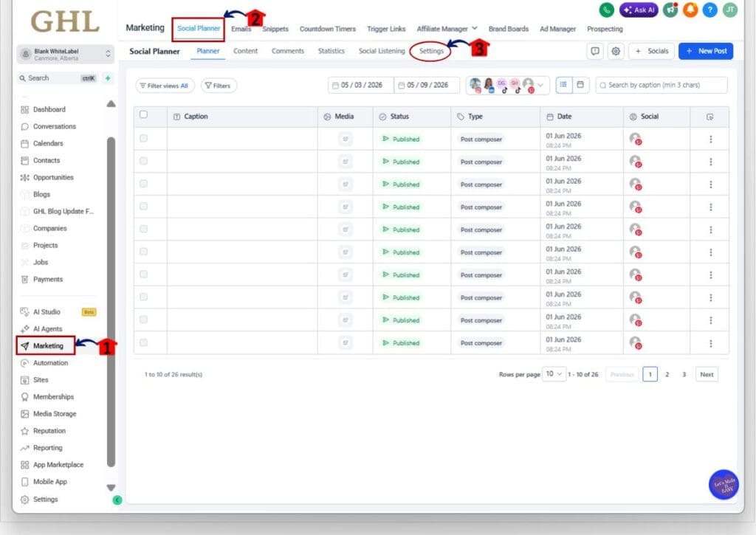Click the Search by caption field
The height and width of the screenshot is (535, 756).
[661, 86]
